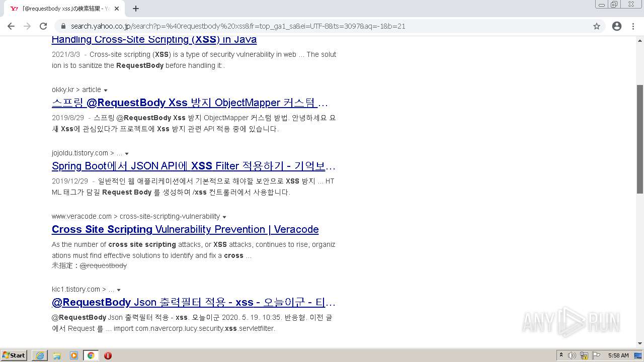Screen dimensions: 644x362
Task: Open the Windows Start menu
Action: 14,355
